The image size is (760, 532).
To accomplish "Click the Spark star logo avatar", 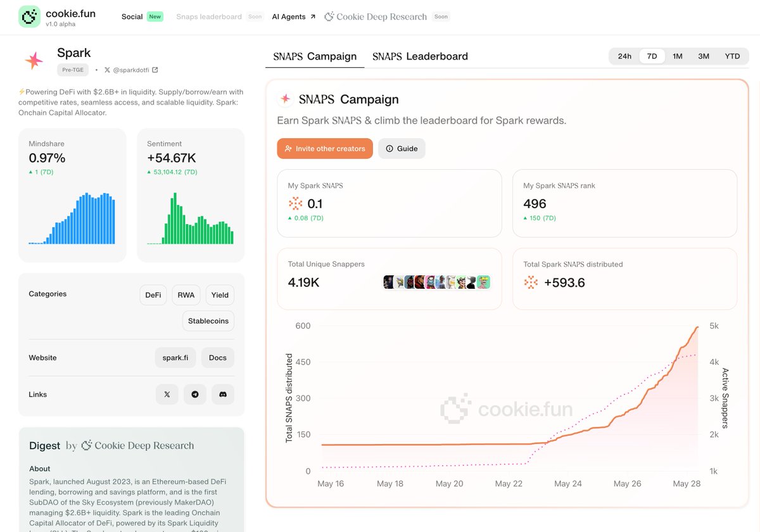I will coord(34,60).
